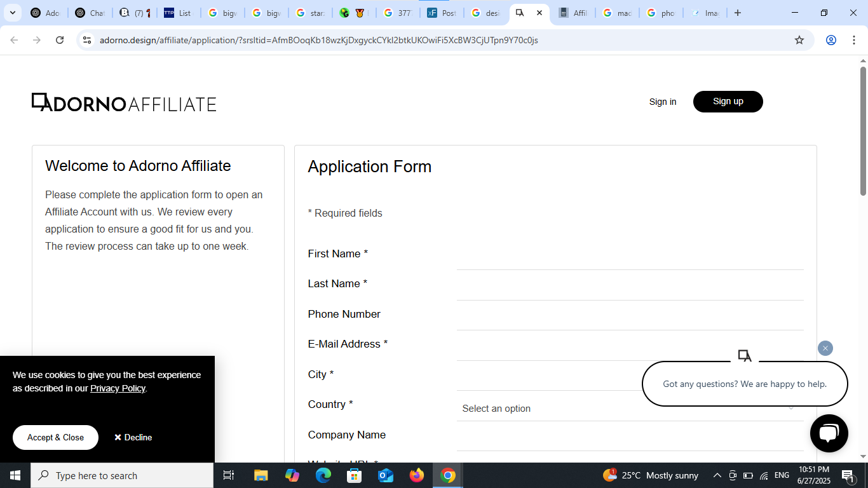Viewport: 868px width, 488px height.
Task: Open Outlook from the taskbar
Action: click(x=386, y=475)
